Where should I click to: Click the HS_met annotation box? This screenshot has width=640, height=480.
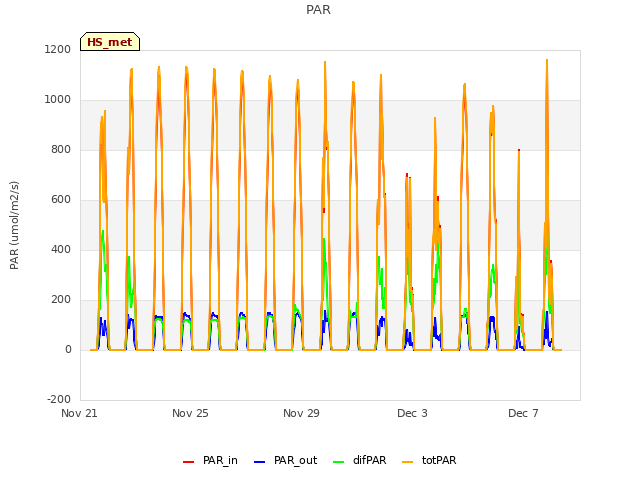click(110, 42)
